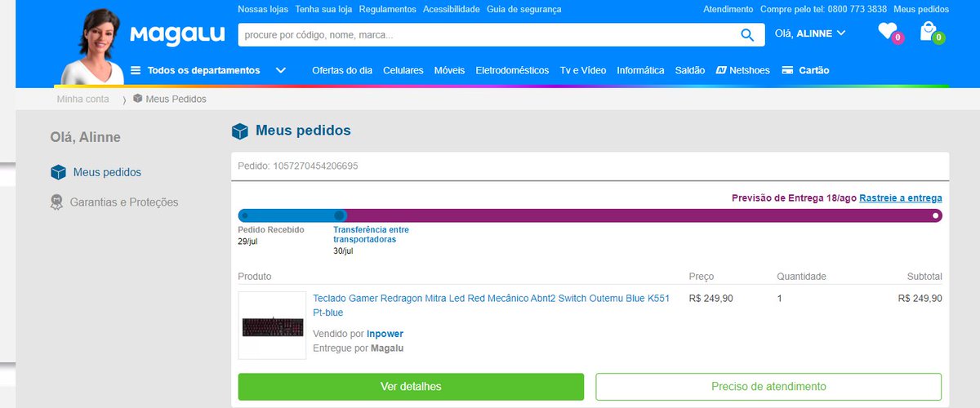Viewport: 980px width, 408px height.
Task: Click the Transferência entre transportadoras progress marker
Action: point(340,215)
